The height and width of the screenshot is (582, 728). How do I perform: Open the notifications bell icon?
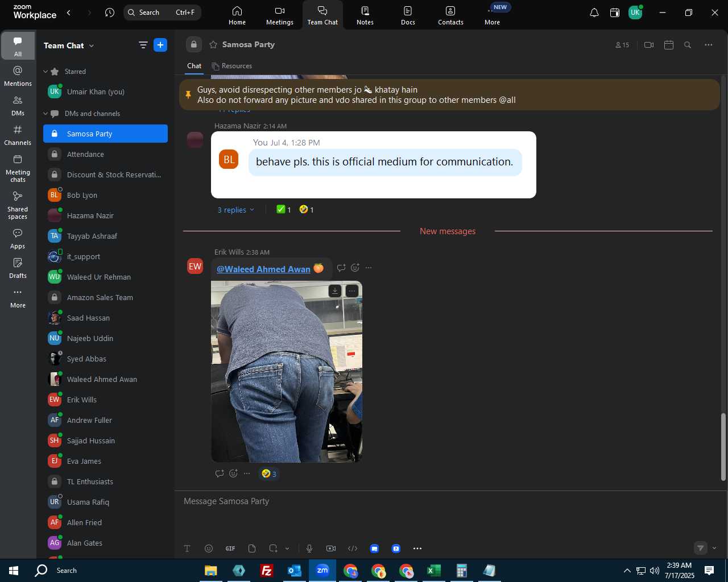(594, 13)
